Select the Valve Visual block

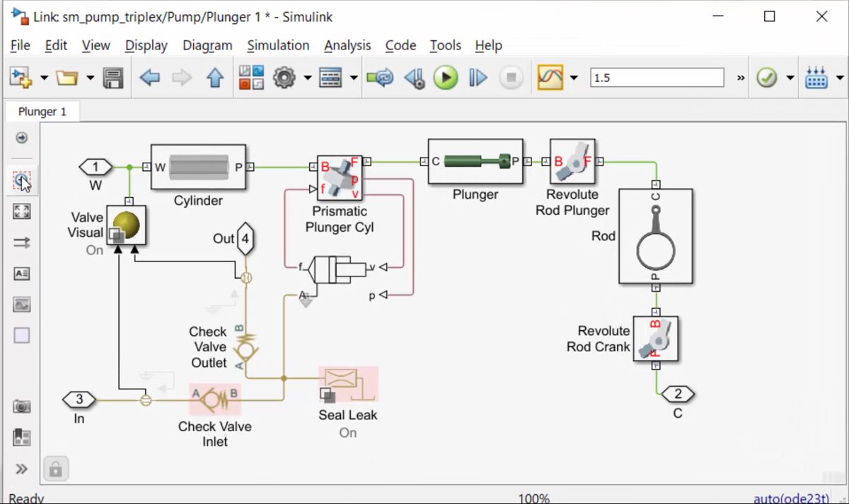coord(126,227)
